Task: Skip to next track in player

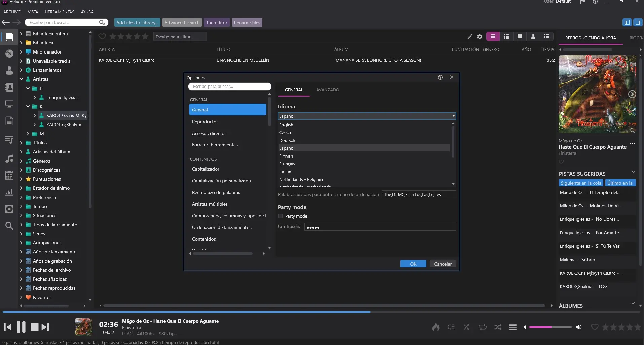Action: click(45, 327)
